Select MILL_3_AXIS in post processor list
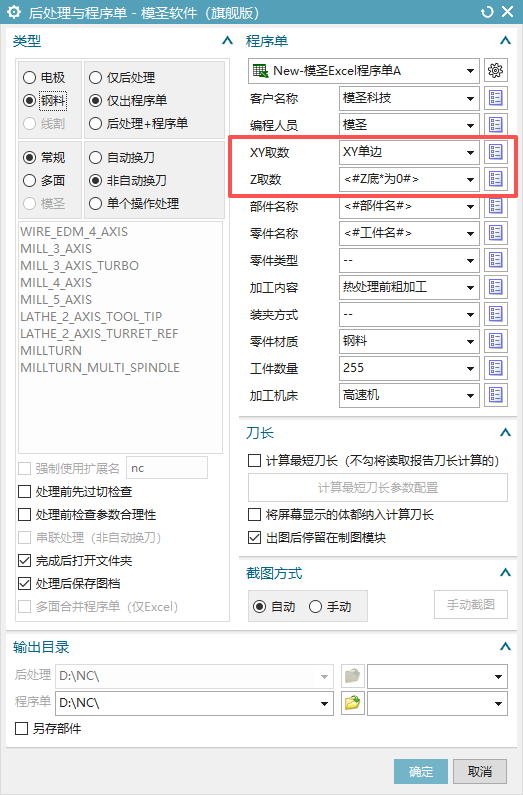The width and height of the screenshot is (523, 795). point(56,248)
